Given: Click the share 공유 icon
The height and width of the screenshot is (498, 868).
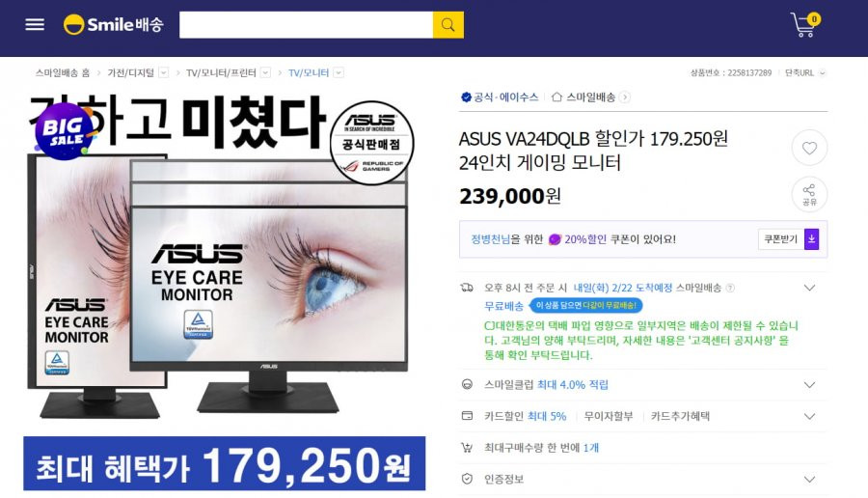Looking at the screenshot, I should click(x=809, y=194).
